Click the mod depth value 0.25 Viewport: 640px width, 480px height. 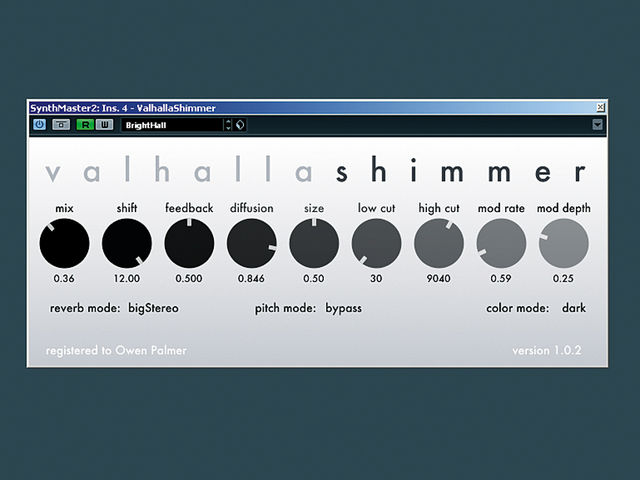pyautogui.click(x=563, y=278)
